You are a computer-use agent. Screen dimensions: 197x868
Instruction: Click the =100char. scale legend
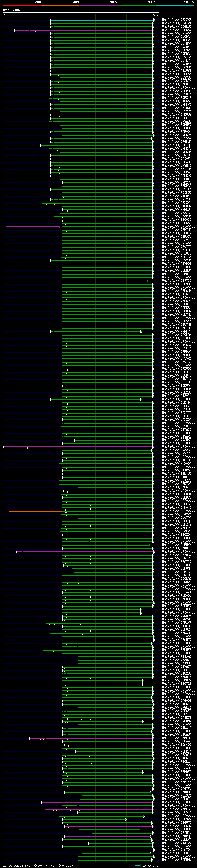point(146,866)
